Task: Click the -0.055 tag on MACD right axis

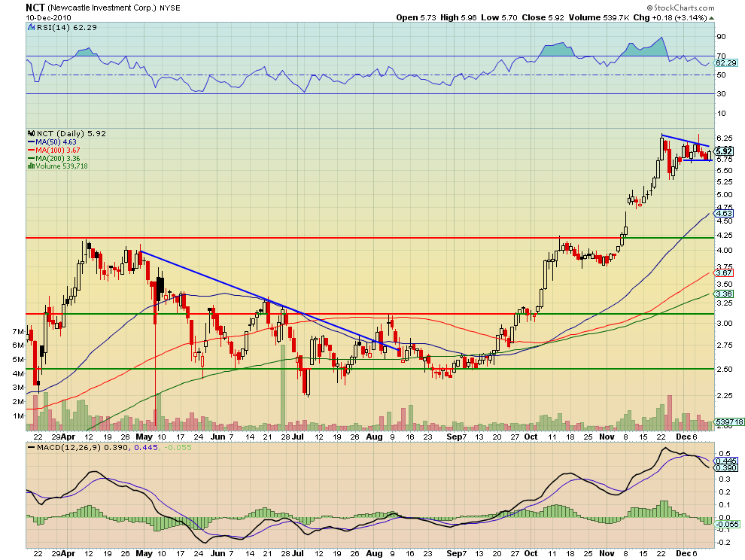Action: click(x=727, y=525)
